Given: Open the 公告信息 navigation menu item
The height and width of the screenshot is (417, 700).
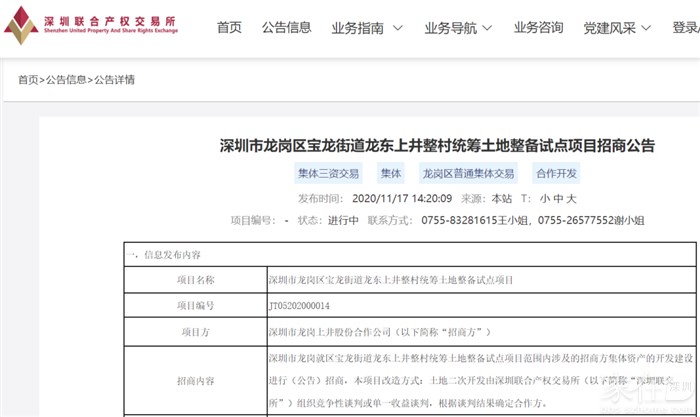Looking at the screenshot, I should click(x=286, y=28).
